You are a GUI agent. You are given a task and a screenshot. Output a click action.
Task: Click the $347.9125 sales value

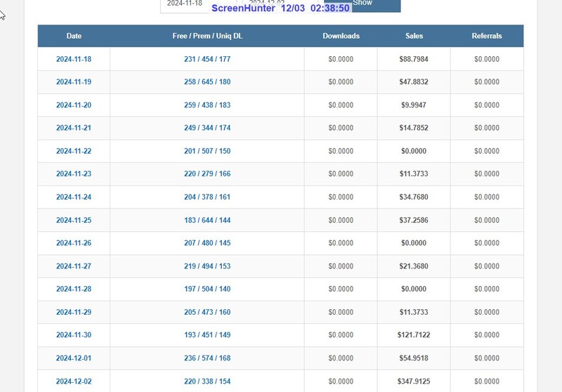tap(414, 381)
